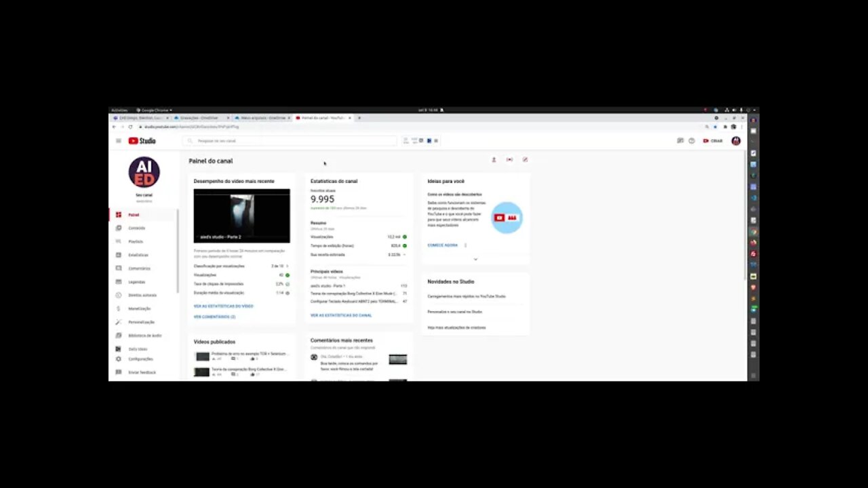Open the account avatar menu
This screenshot has height=488, width=868.
736,141
